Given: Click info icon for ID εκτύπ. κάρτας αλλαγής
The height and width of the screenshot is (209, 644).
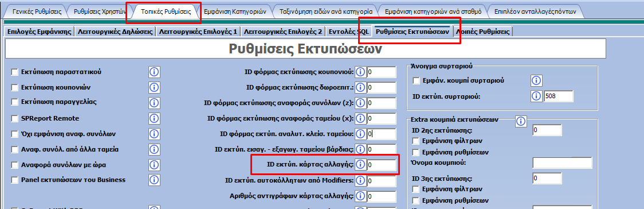Looking at the screenshot, I should point(360,165).
